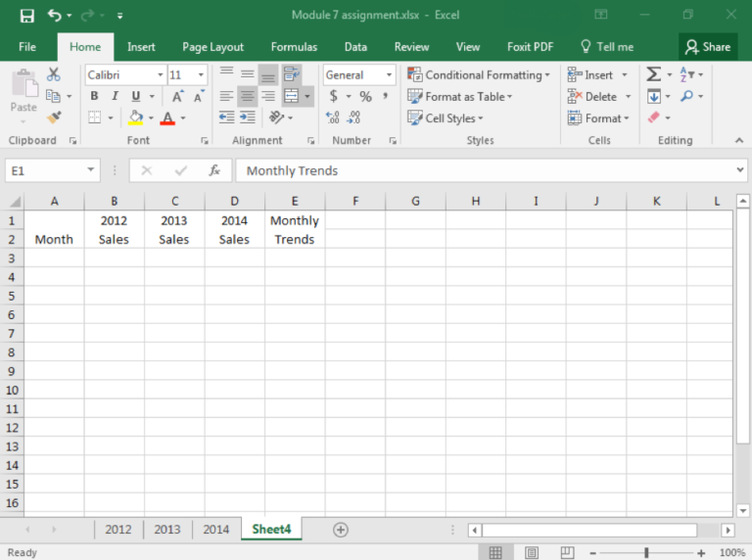Expand Cell Styles menu
This screenshot has width=752, height=560.
click(446, 117)
